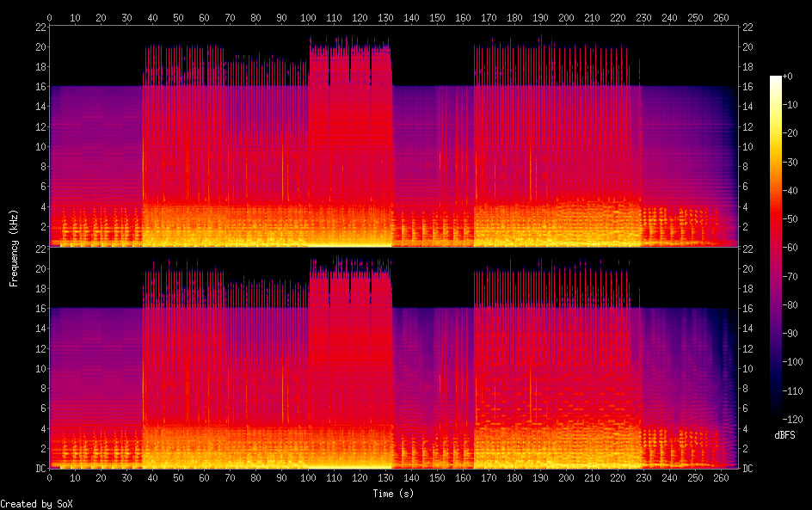This screenshot has height=510, width=812.
Task: Click the '-20' label on the color scale
Action: (790, 133)
